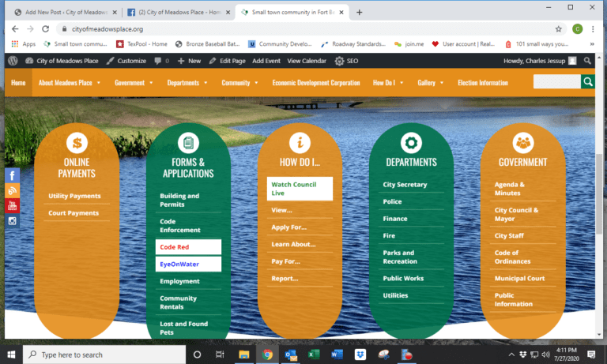Screen dimensions: 607x364
Task: Open Election Information nav item
Action: click(483, 83)
